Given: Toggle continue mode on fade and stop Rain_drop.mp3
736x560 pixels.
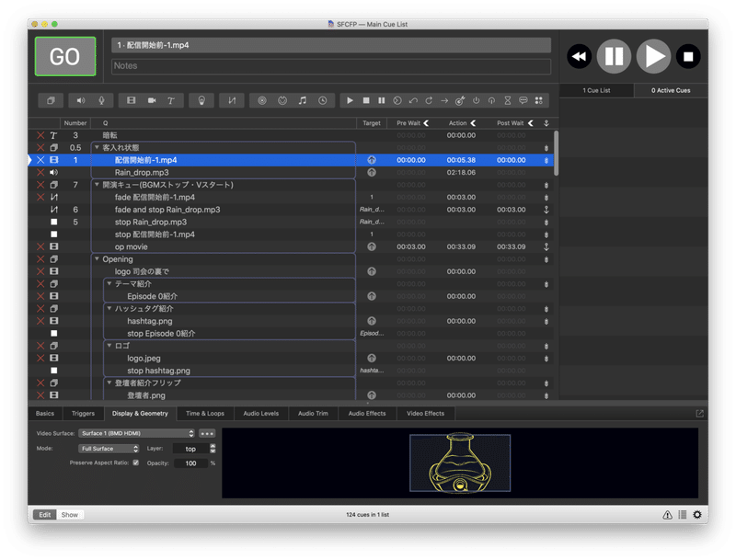Looking at the screenshot, I should (546, 210).
